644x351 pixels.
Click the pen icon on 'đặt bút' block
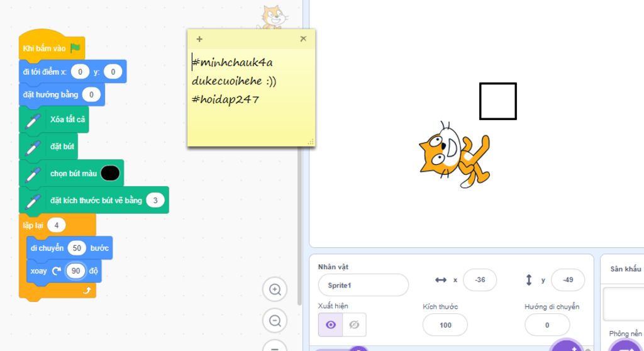33,147
